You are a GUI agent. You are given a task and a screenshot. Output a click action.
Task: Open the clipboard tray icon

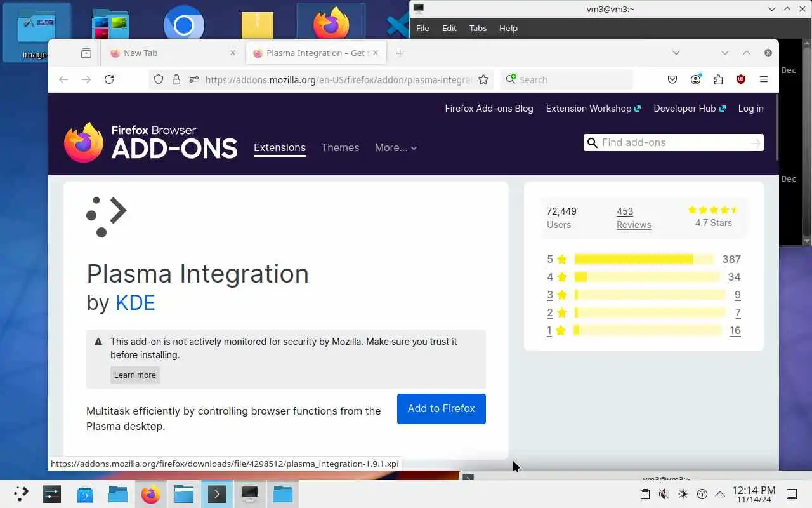(x=645, y=494)
